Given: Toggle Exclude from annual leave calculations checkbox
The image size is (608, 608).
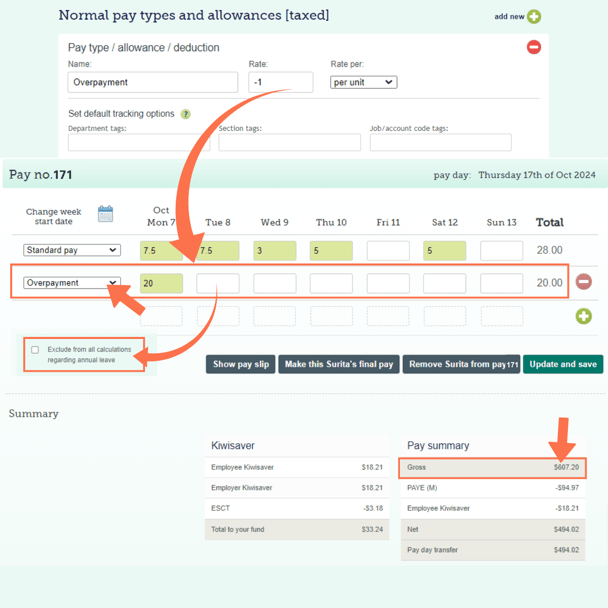Looking at the screenshot, I should point(35,350).
